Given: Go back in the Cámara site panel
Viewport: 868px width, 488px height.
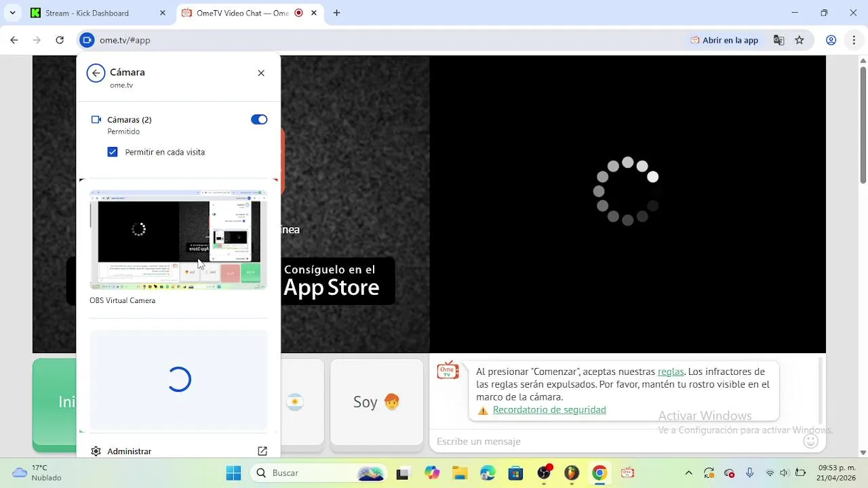Looking at the screenshot, I should click(96, 73).
